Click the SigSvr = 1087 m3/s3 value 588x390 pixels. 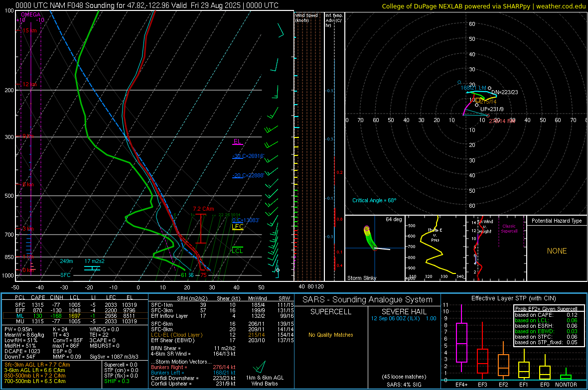point(114,357)
